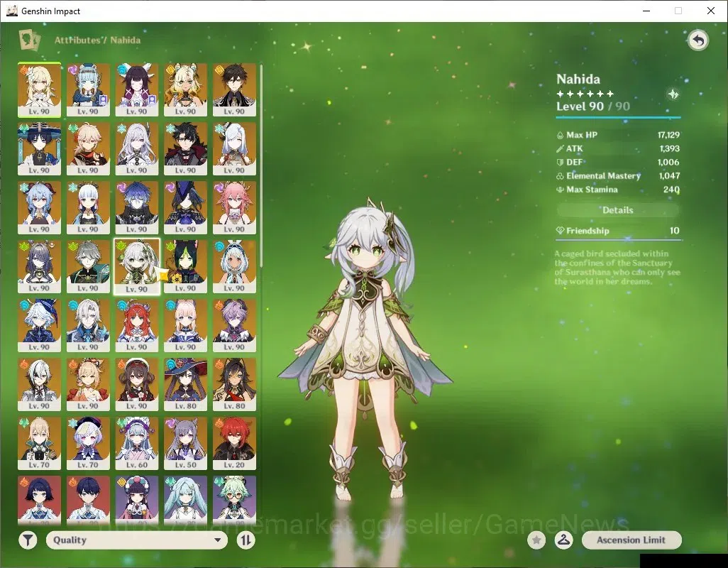Select the Lv. 70 Qiqi portrait
This screenshot has height=568, width=728.
(88, 444)
